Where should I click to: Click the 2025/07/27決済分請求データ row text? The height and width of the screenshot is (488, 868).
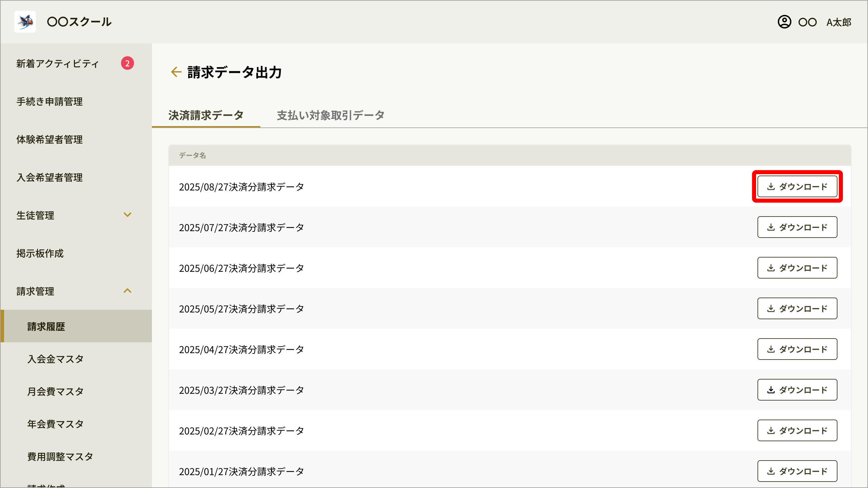241,227
